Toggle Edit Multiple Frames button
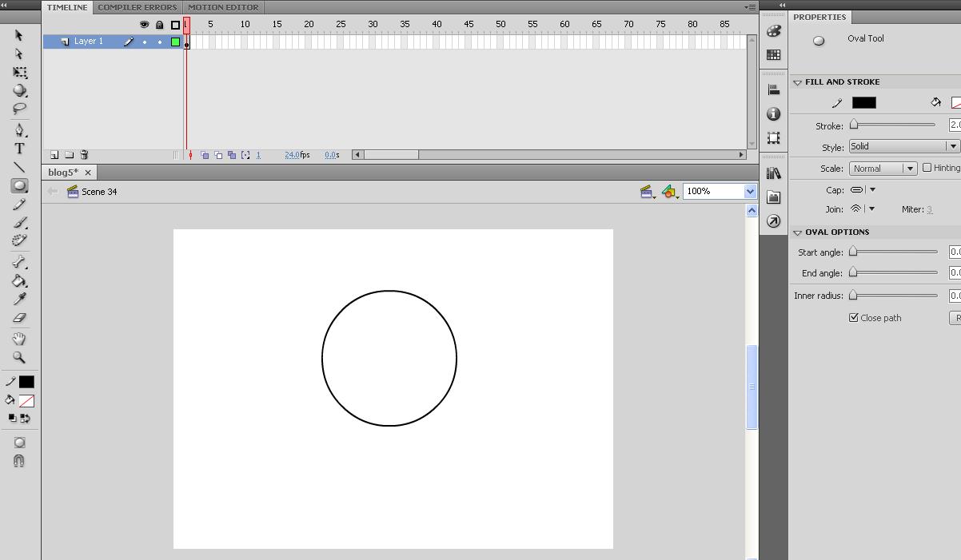The height and width of the screenshot is (560, 961). [x=232, y=155]
